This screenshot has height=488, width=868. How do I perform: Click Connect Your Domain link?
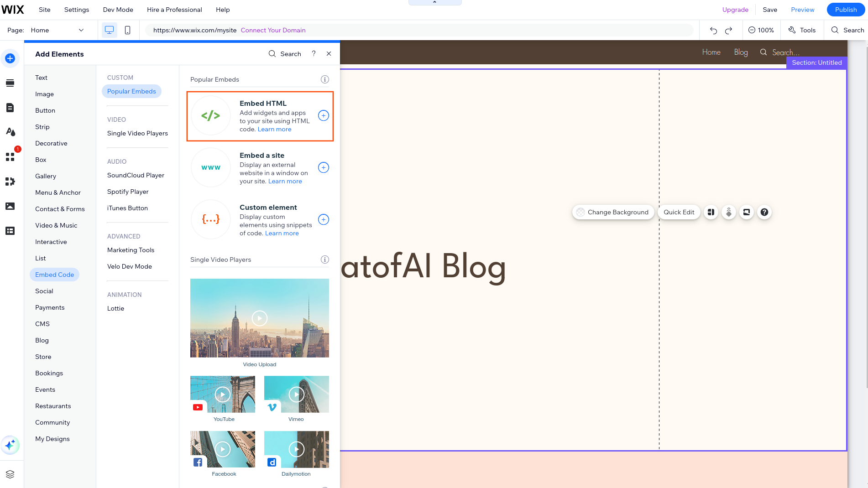tap(273, 30)
